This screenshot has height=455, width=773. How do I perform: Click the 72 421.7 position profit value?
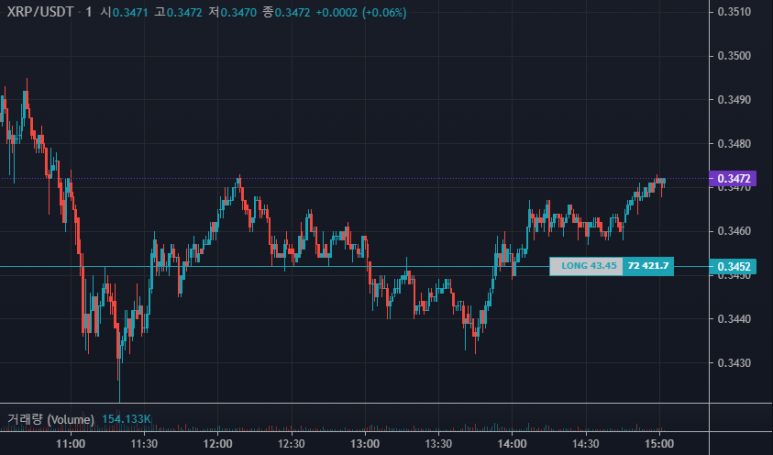click(648, 266)
